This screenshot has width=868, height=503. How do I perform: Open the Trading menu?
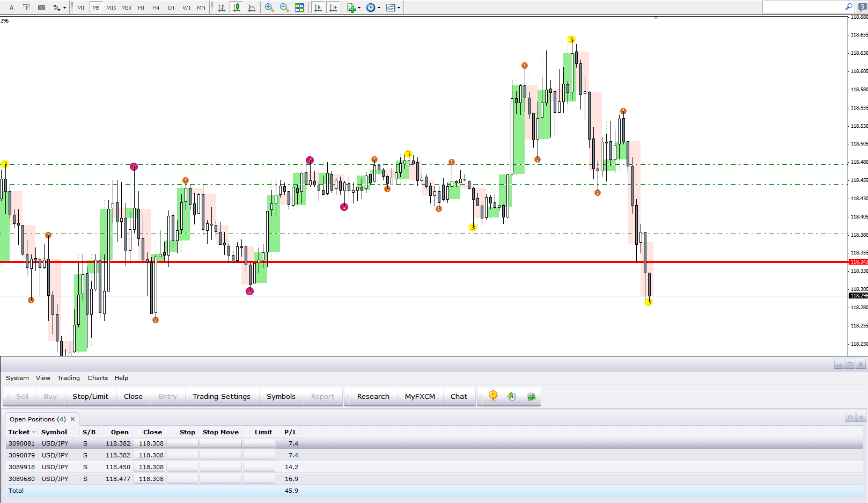pyautogui.click(x=69, y=378)
